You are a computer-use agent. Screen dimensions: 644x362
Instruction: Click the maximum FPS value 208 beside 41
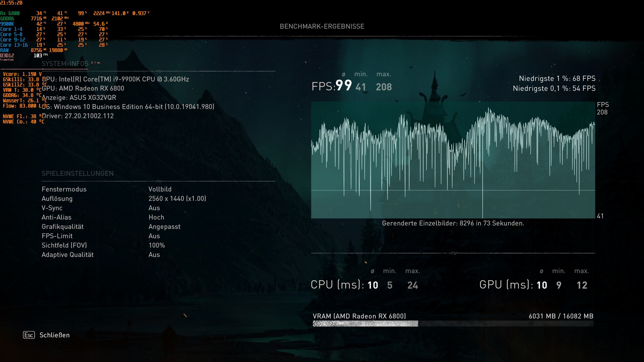pos(384,87)
